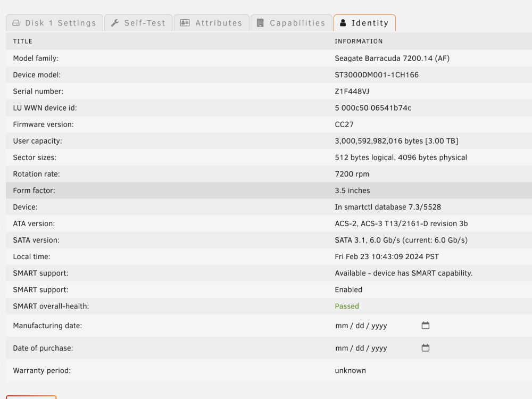The width and height of the screenshot is (532, 399).
Task: Click the wrench icon on Self-Test tab
Action: point(115,23)
